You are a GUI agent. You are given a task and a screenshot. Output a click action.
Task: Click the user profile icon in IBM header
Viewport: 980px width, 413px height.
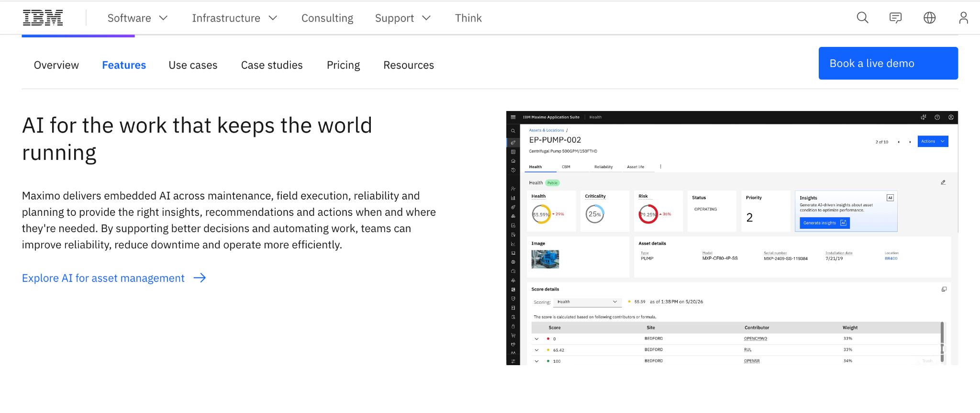[963, 18]
